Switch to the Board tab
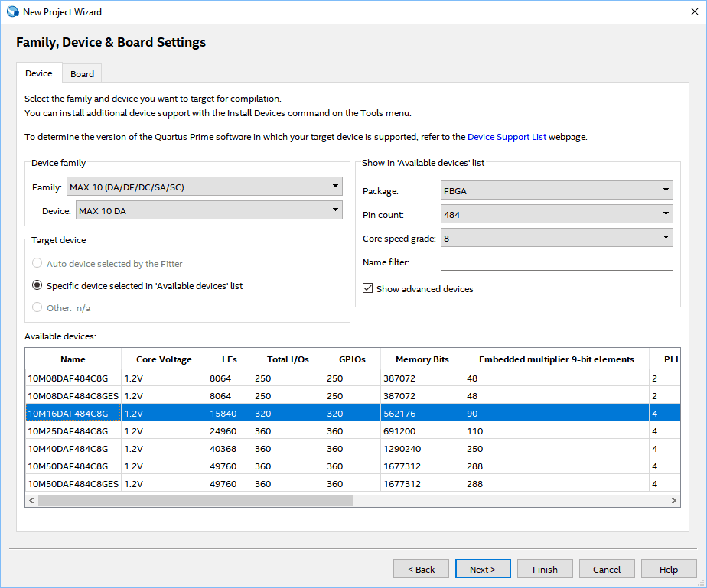The image size is (707, 588). (82, 74)
